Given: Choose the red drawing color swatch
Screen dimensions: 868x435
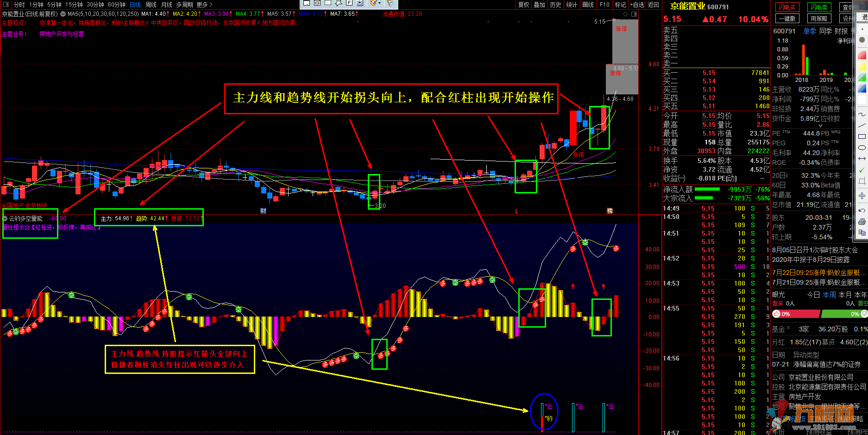Looking at the screenshot, I should point(862,56).
